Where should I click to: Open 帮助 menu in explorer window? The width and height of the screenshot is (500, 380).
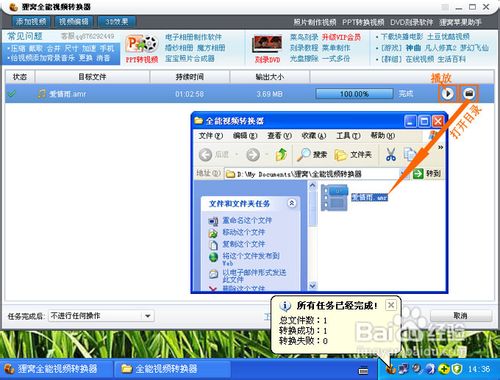point(383,136)
